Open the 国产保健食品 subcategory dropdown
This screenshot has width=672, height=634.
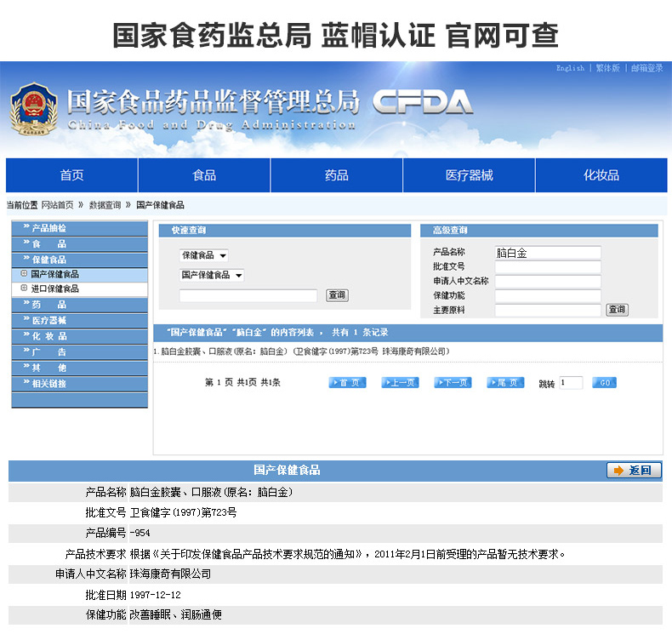(212, 275)
